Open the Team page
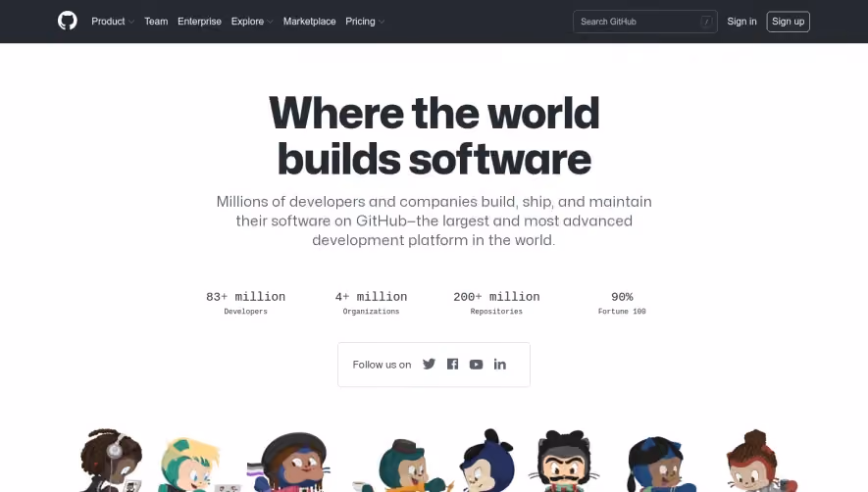The height and width of the screenshot is (492, 868). click(156, 21)
